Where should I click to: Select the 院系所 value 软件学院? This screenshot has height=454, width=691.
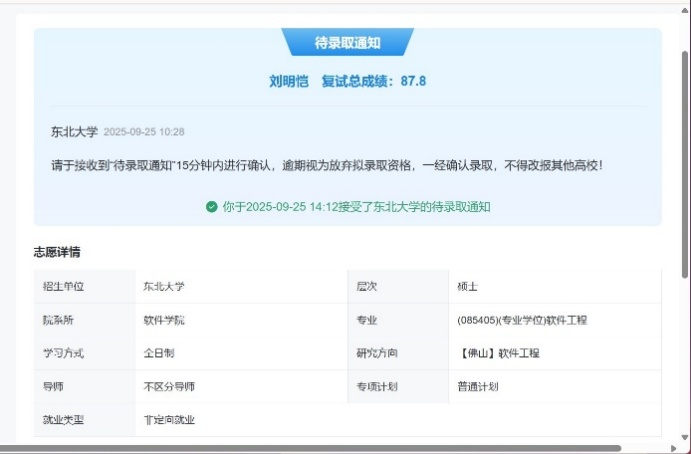click(x=164, y=320)
